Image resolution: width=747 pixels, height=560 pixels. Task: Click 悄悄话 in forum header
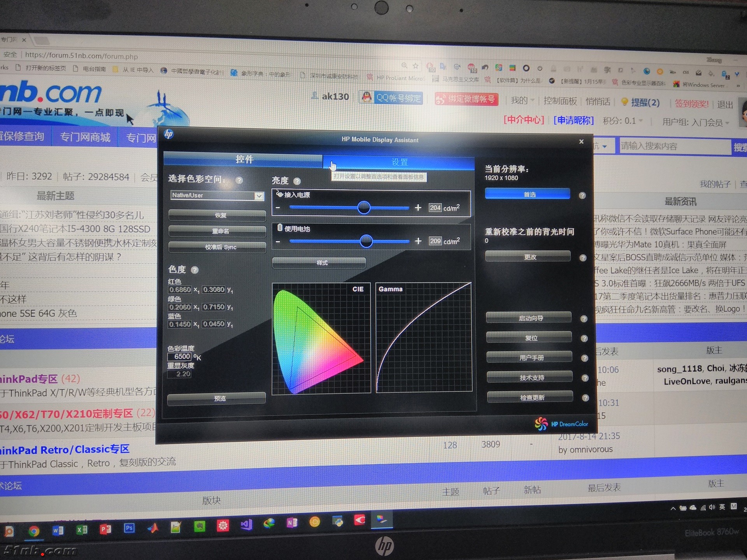pyautogui.click(x=598, y=101)
